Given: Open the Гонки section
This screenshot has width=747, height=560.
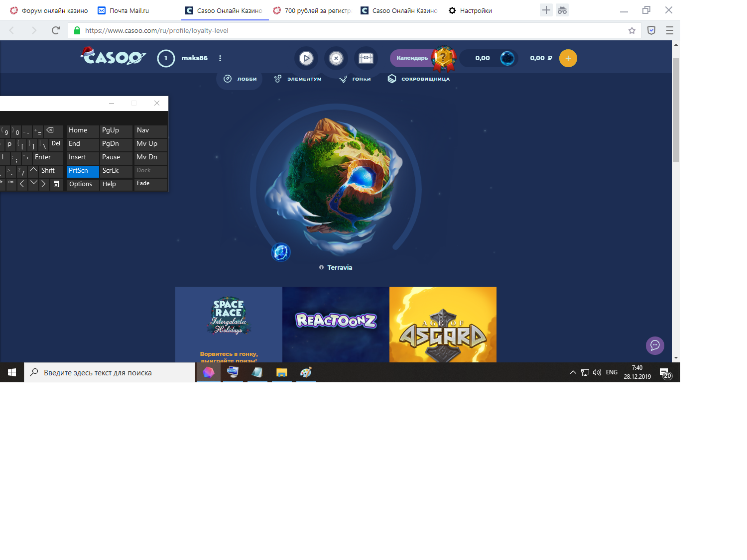Looking at the screenshot, I should point(355,79).
